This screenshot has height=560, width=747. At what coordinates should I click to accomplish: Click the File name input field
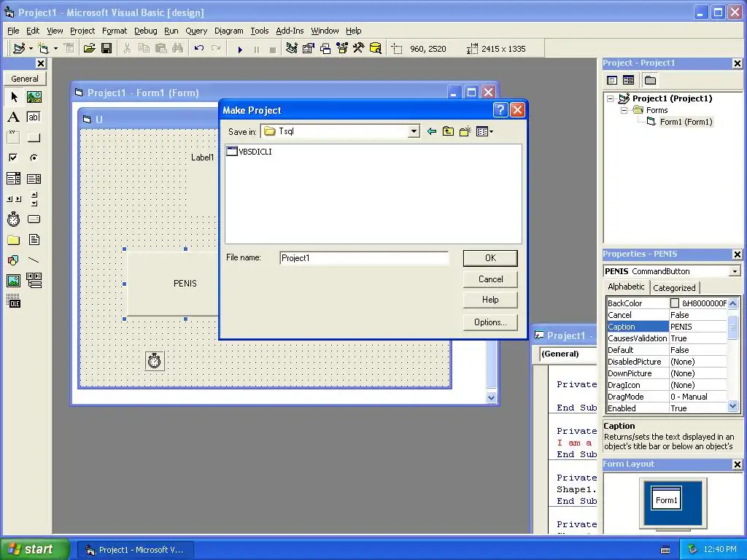[x=364, y=258]
